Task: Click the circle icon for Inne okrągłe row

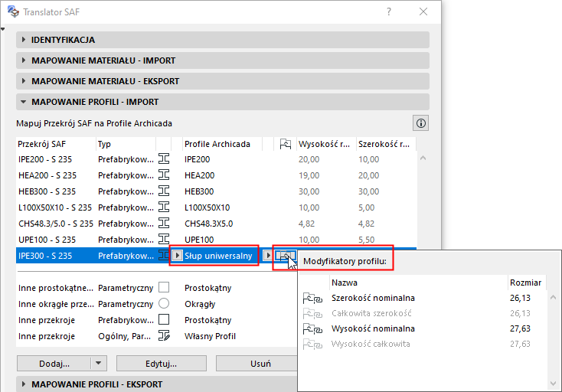Action: (164, 303)
